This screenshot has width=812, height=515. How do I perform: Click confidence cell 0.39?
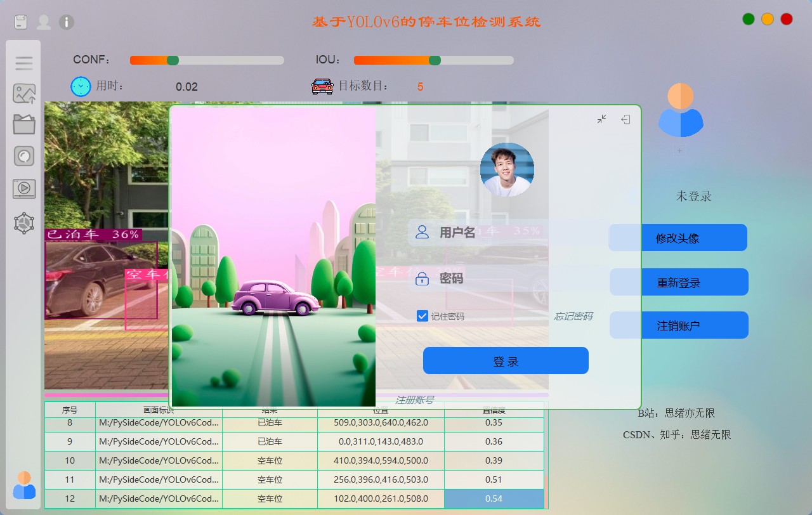(x=494, y=460)
